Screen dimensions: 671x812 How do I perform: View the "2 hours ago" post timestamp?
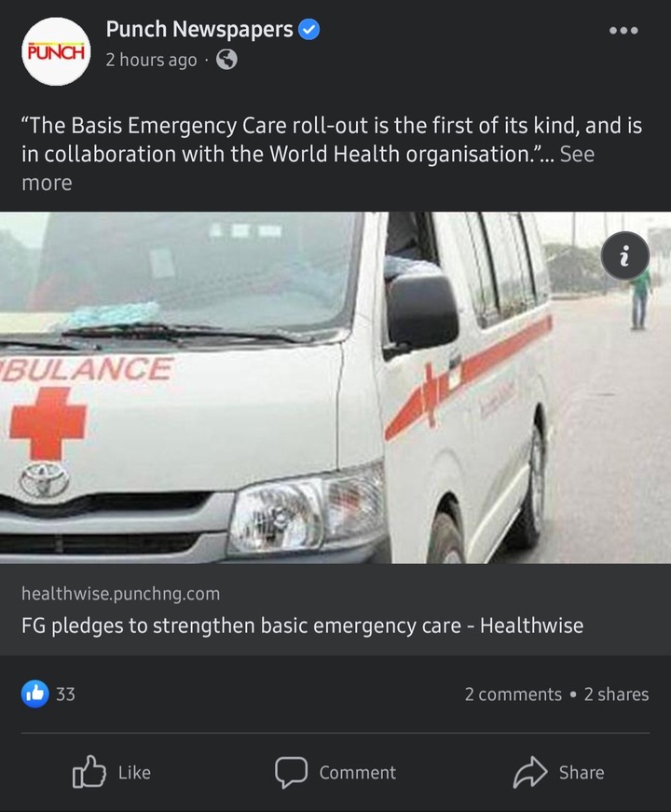pos(151,60)
